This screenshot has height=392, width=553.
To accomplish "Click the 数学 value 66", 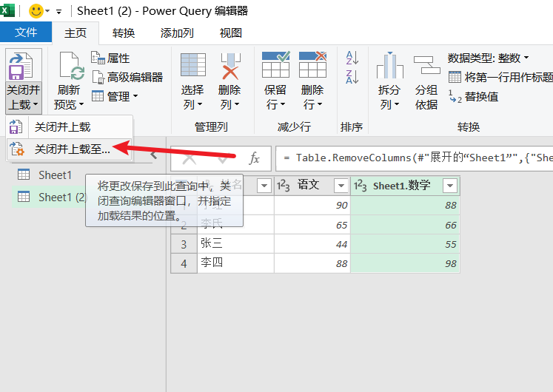I will [x=405, y=225].
